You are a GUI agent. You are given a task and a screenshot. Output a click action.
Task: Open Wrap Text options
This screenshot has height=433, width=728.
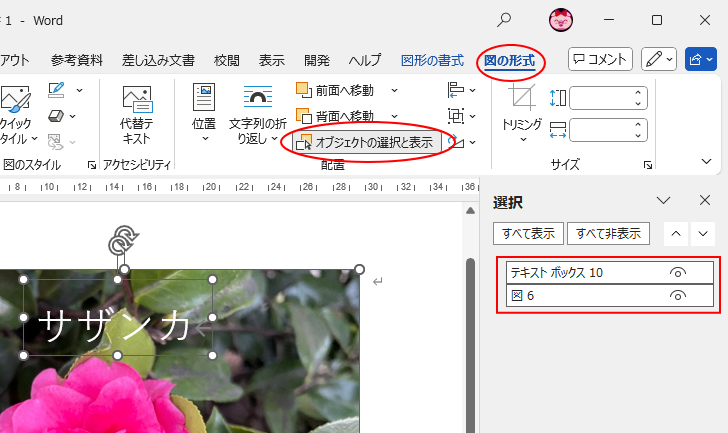pyautogui.click(x=258, y=115)
